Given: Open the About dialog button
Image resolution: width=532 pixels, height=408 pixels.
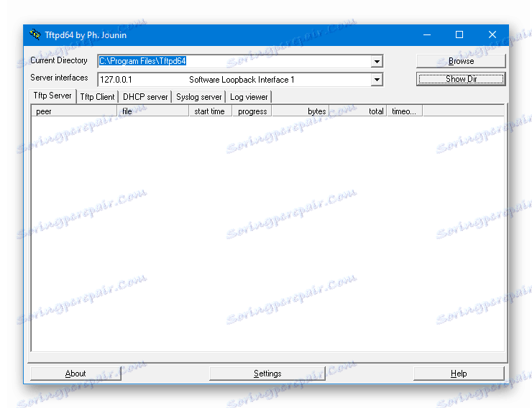Looking at the screenshot, I should [75, 374].
